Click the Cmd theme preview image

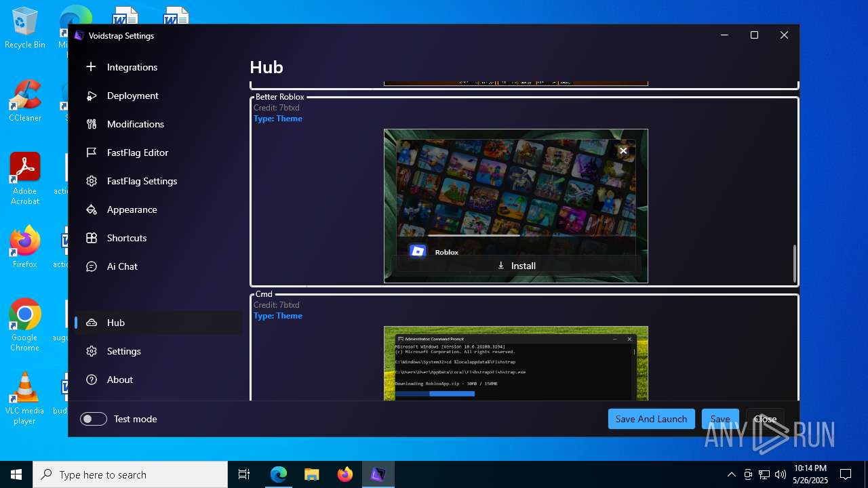click(x=516, y=363)
